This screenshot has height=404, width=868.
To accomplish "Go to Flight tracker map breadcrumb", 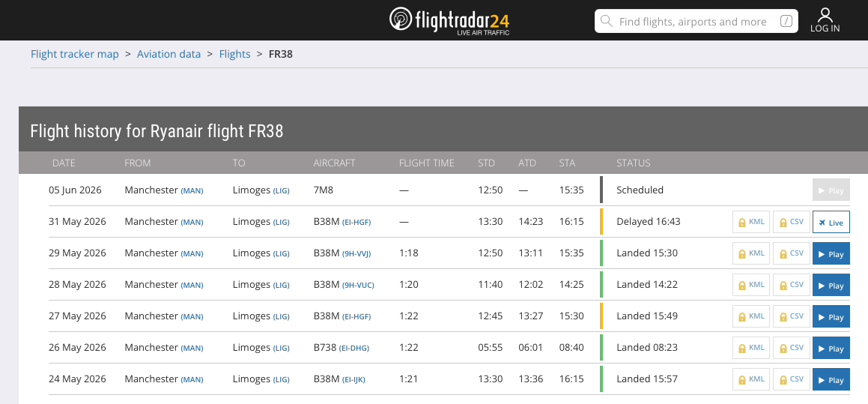I will click(75, 54).
